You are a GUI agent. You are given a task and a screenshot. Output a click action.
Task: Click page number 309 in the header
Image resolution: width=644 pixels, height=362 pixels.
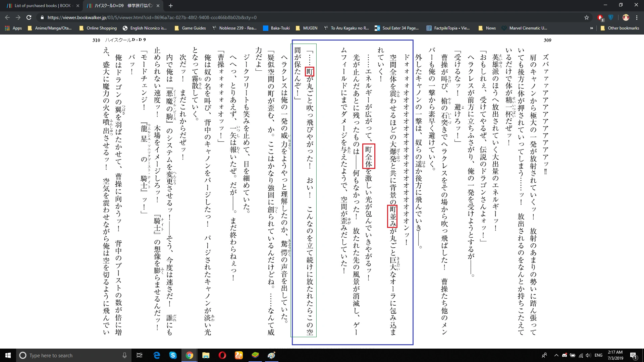coord(547,40)
